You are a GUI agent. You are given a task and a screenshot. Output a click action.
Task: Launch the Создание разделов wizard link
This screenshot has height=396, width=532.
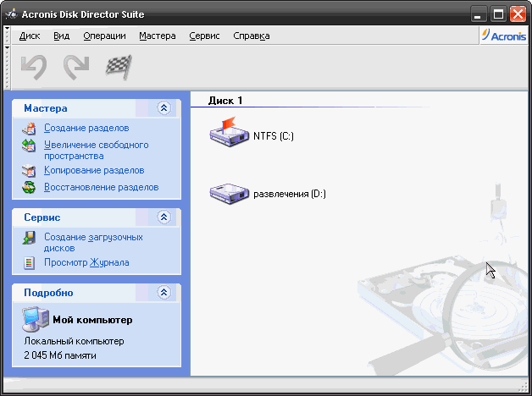pyautogui.click(x=86, y=128)
